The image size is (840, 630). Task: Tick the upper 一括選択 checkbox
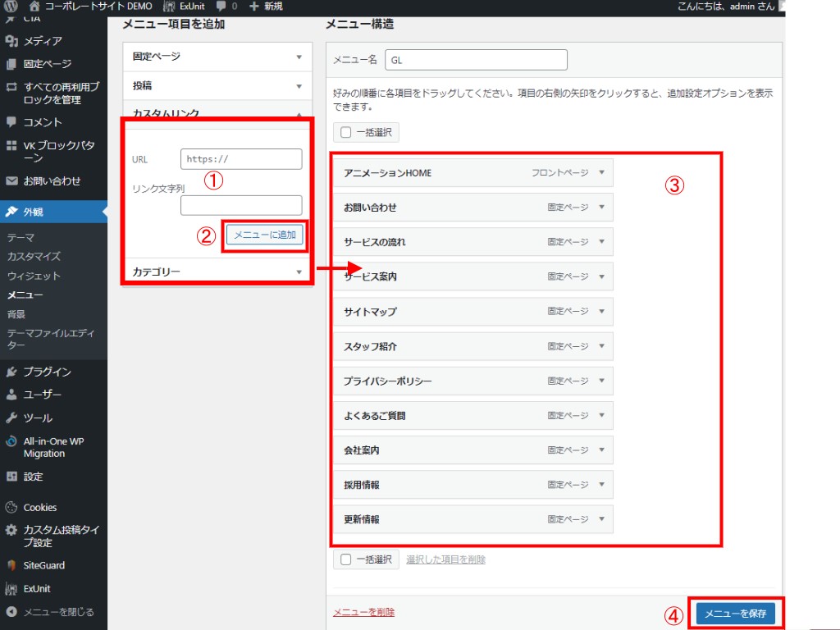tap(345, 132)
